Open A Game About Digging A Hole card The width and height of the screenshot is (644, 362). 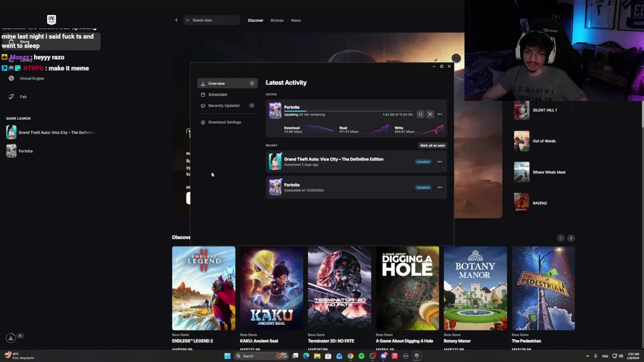[408, 289]
